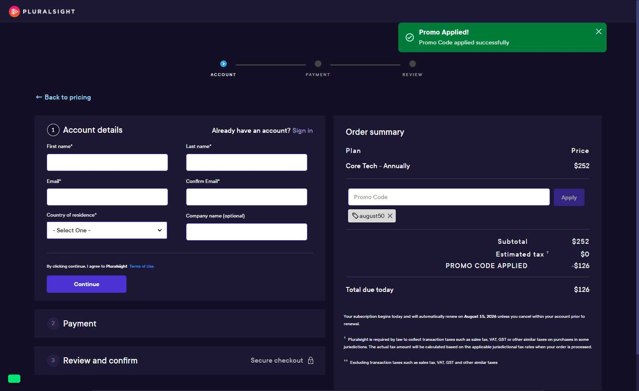Click the Estimated tax label
Screen dimensions: 639x391
tap(520, 254)
